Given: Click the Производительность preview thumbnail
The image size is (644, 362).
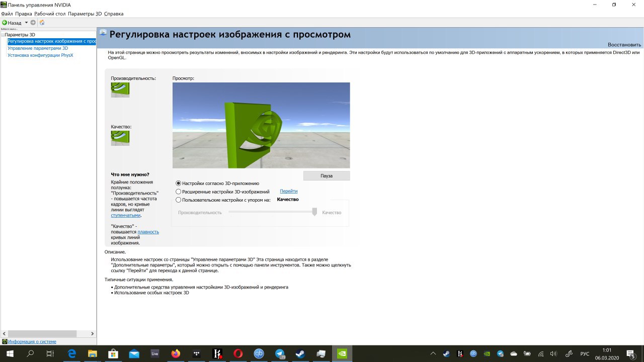Looking at the screenshot, I should [x=120, y=90].
